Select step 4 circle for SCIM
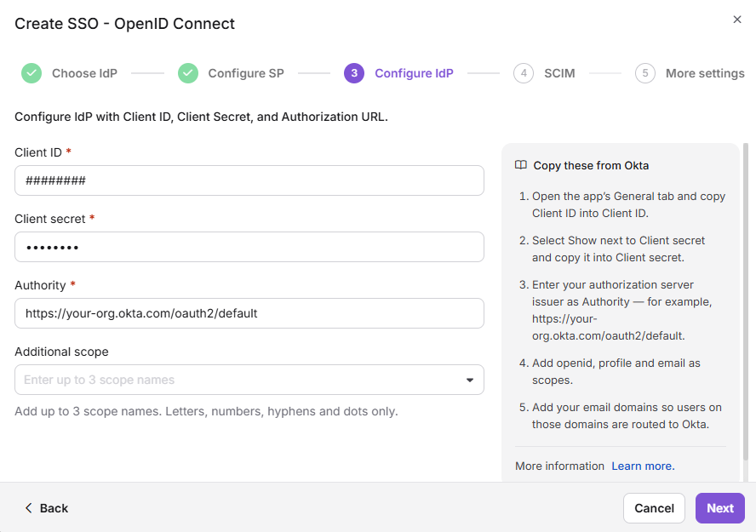The height and width of the screenshot is (532, 756). [524, 73]
